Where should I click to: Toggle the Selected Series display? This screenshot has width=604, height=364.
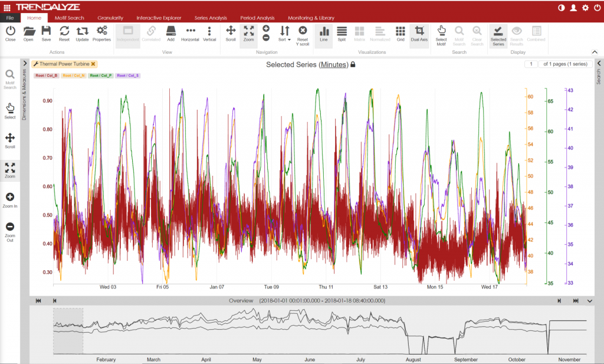coord(498,31)
